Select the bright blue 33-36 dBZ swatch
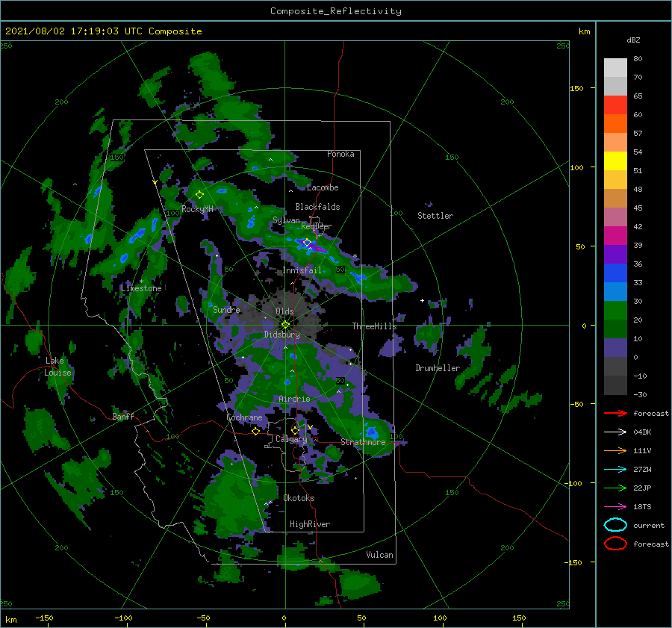The width and height of the screenshot is (672, 628). coord(615,273)
